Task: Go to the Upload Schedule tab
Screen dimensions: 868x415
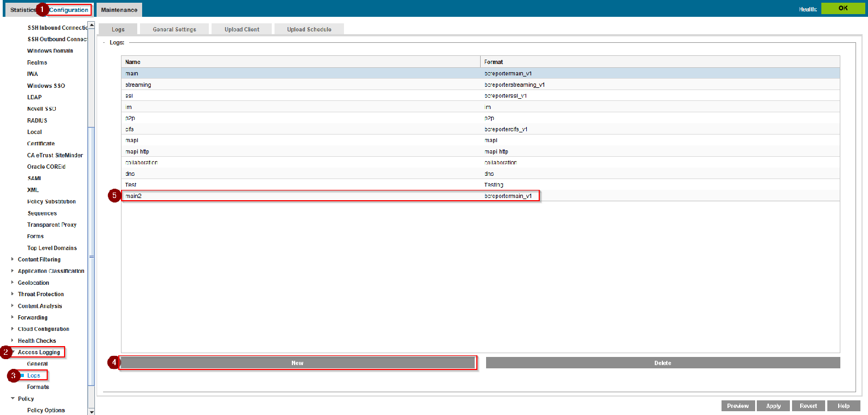Action: [309, 29]
